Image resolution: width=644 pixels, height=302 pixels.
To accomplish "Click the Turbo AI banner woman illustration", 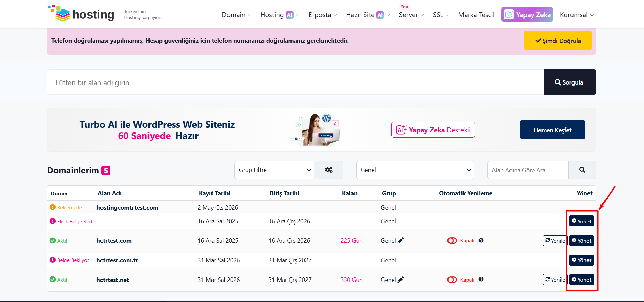I will coord(315,130).
